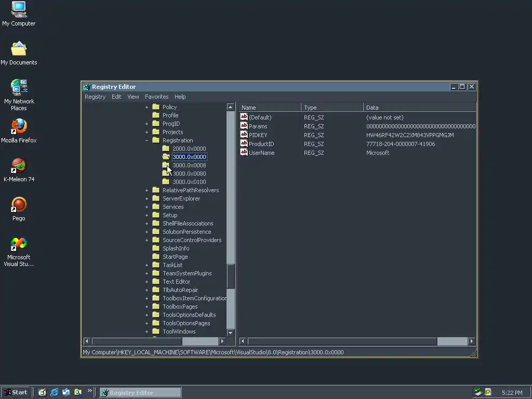532x399 pixels.
Task: Expand the Projects key
Action: tap(147, 132)
